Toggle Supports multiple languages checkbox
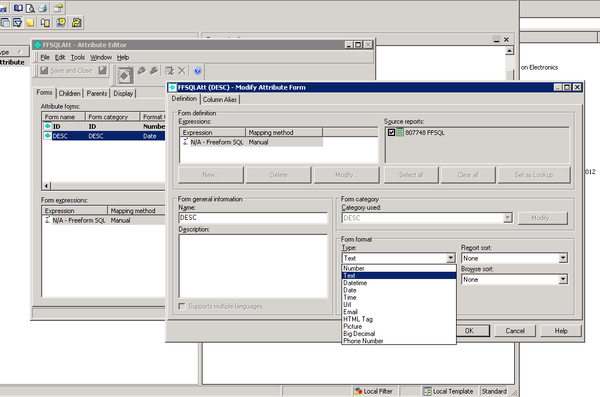The width and height of the screenshot is (600, 397). tap(182, 306)
